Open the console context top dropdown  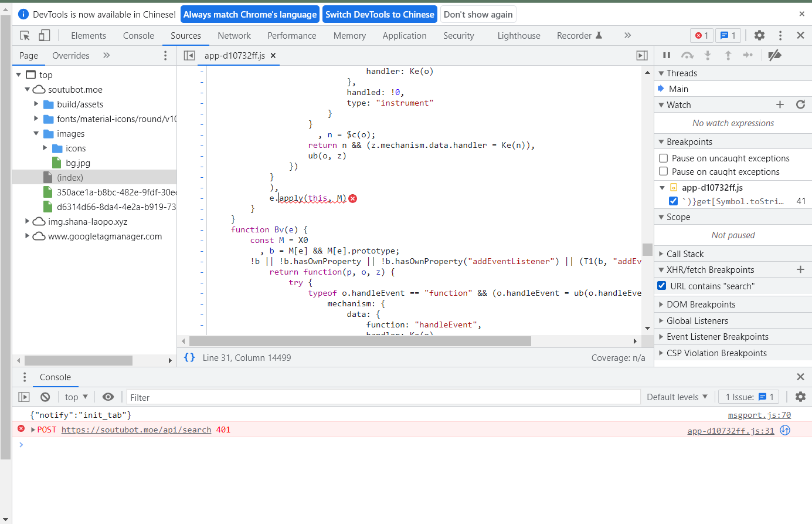[76, 397]
